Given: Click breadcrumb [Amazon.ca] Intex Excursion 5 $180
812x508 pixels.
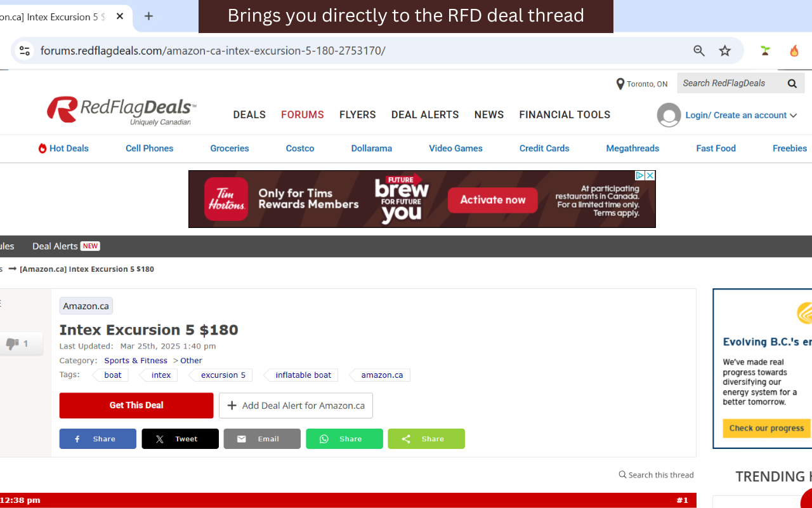Looking at the screenshot, I should 87,269.
